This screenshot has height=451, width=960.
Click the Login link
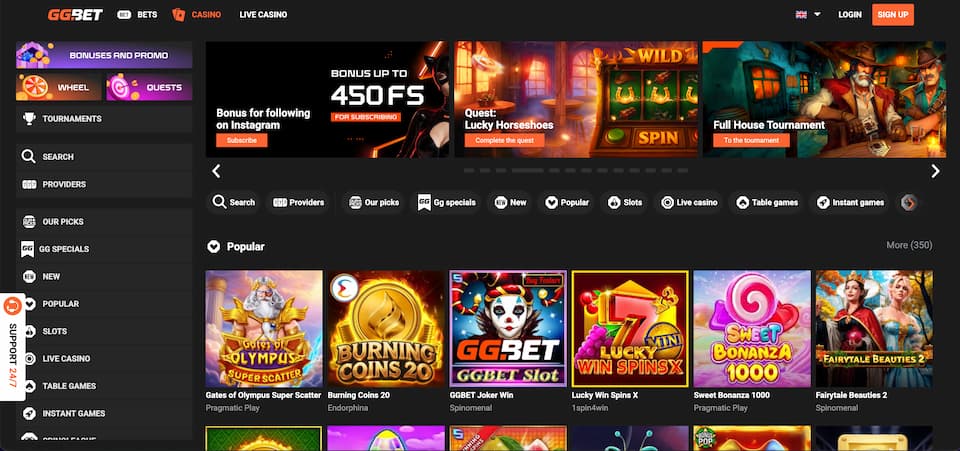point(850,15)
